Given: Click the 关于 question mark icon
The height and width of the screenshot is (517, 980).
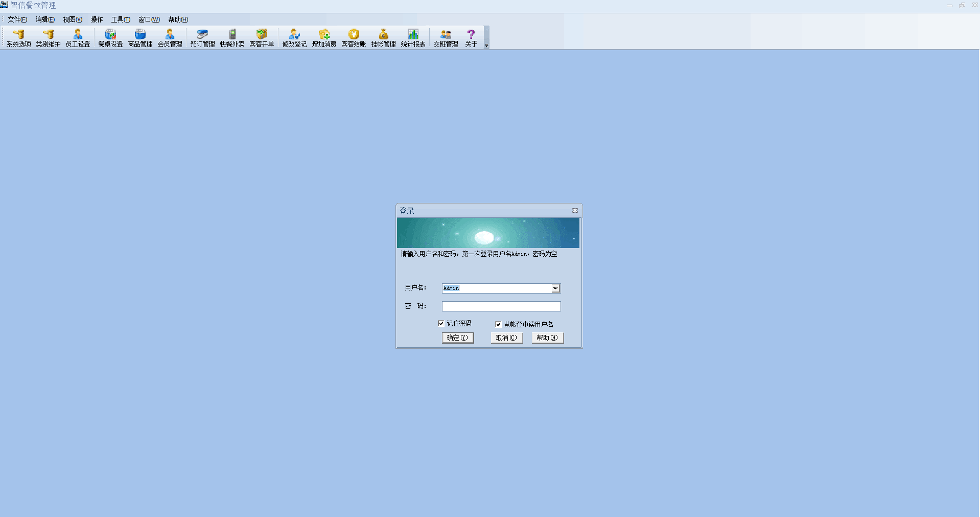Looking at the screenshot, I should 471,38.
